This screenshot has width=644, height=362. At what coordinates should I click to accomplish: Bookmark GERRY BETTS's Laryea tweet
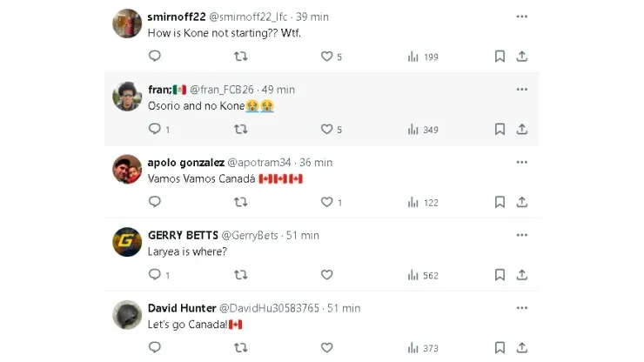coord(500,275)
